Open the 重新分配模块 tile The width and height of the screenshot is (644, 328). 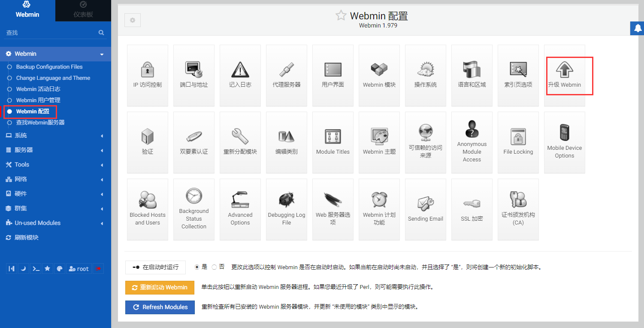click(240, 143)
